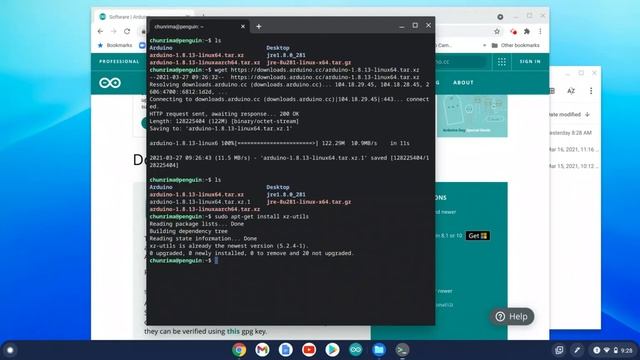Open the Bookmarks folder in bookmarks bar
This screenshot has height=360, width=640.
115,45
